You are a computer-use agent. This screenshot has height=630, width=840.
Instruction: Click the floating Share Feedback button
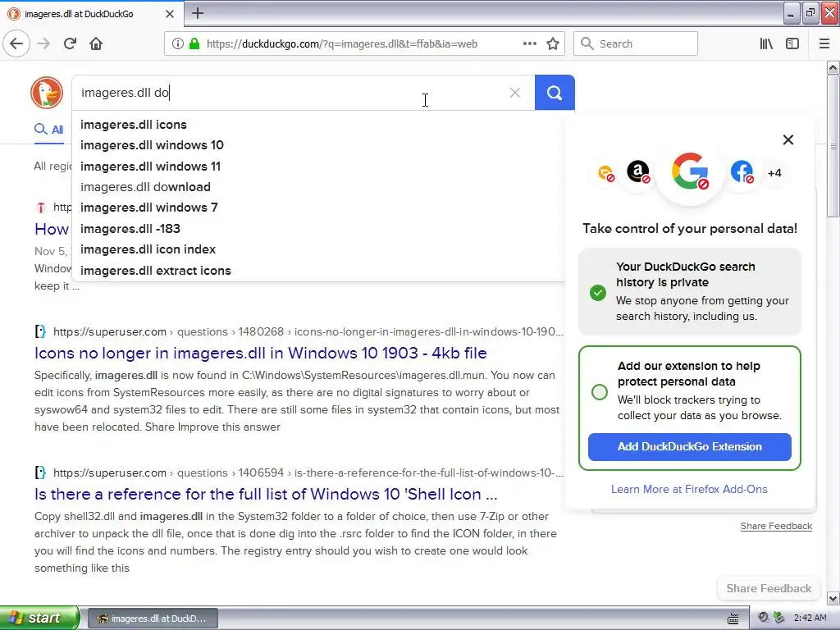pos(769,588)
